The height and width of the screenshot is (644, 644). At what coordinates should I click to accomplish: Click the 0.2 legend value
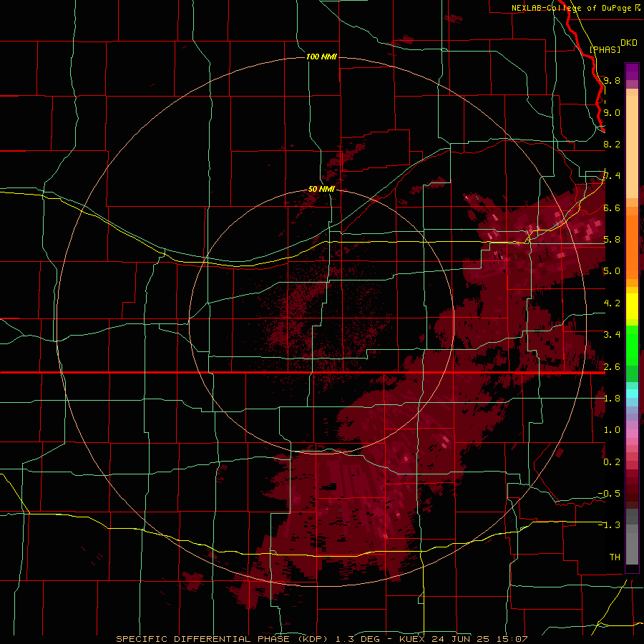[x=612, y=462]
